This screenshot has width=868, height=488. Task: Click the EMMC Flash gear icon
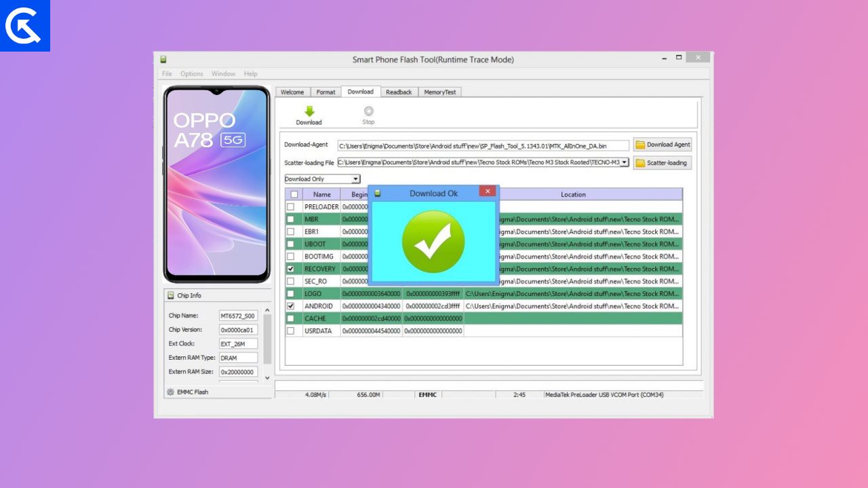(170, 392)
